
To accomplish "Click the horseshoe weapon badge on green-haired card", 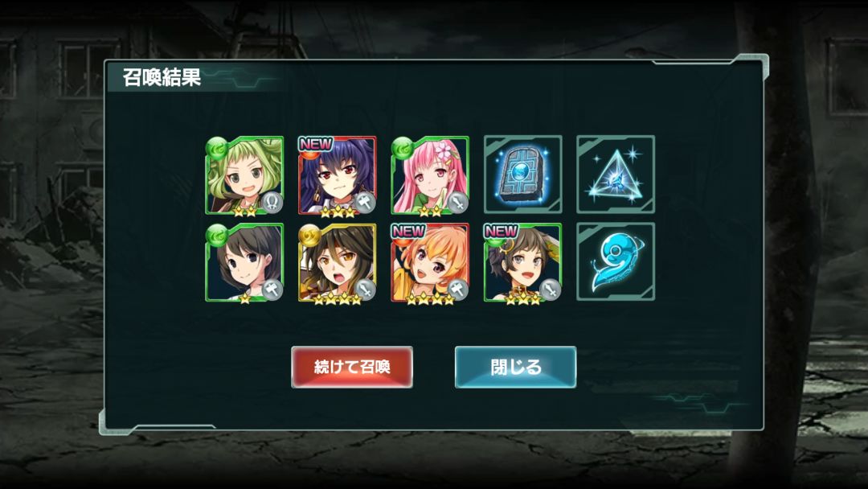I will pos(272,202).
